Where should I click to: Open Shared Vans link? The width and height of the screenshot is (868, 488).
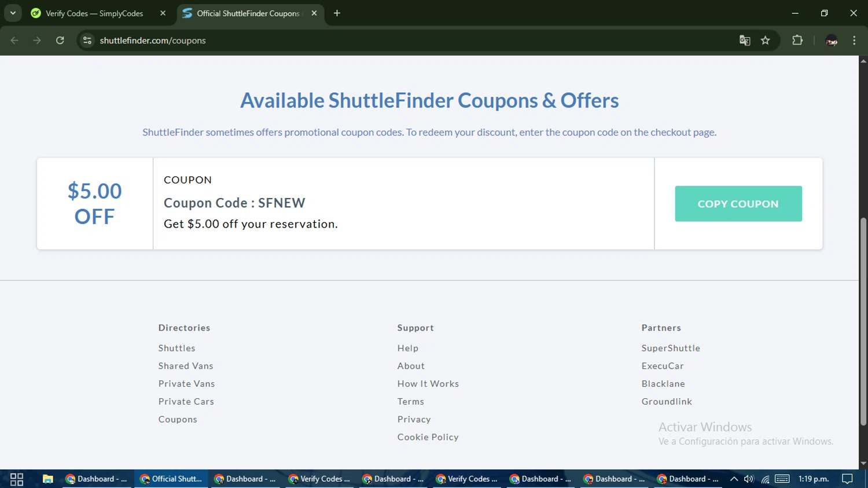[186, 366]
